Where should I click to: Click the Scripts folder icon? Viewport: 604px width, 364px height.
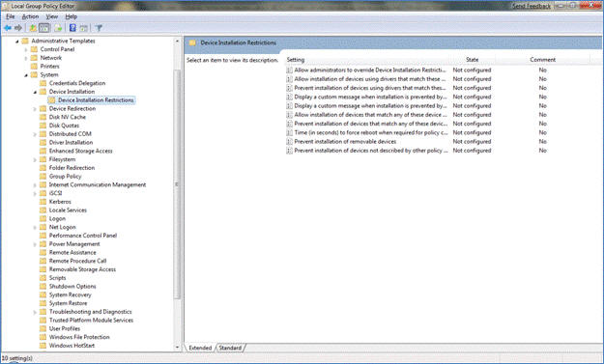[43, 278]
